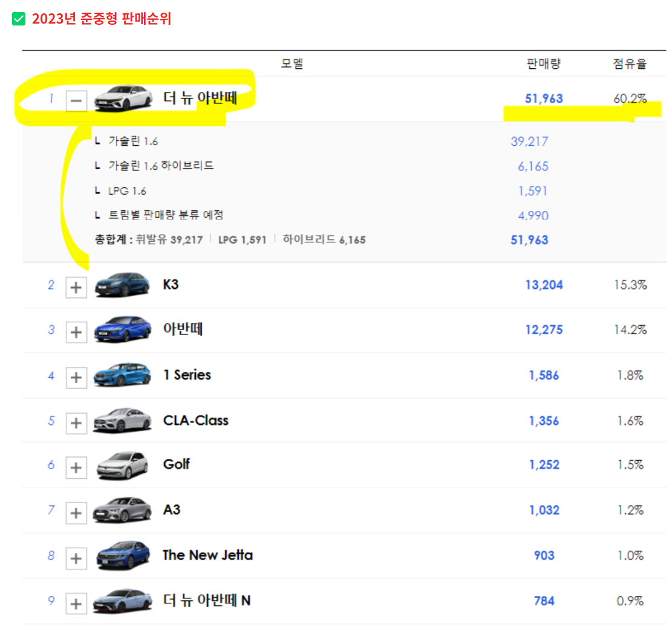Click The New Jetta model name
Image resolution: width=672 pixels, height=633 pixels.
(208, 555)
